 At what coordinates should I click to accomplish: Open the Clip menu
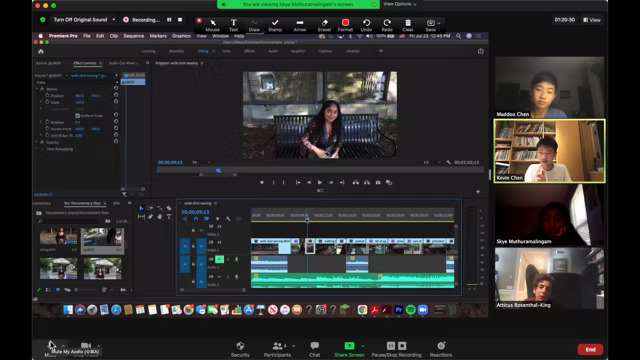(x=114, y=36)
